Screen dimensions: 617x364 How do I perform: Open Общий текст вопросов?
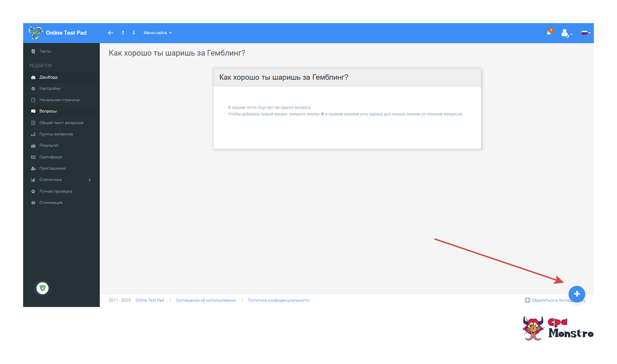[61, 123]
